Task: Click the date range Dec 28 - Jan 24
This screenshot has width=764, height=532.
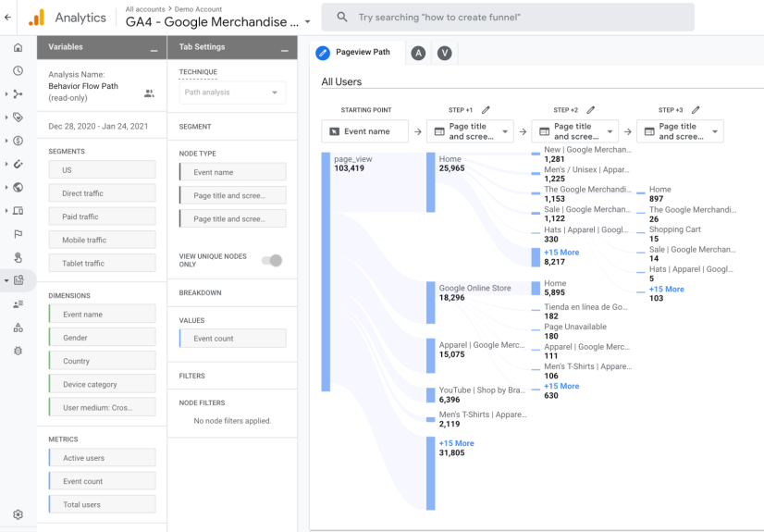Action: coord(98,126)
